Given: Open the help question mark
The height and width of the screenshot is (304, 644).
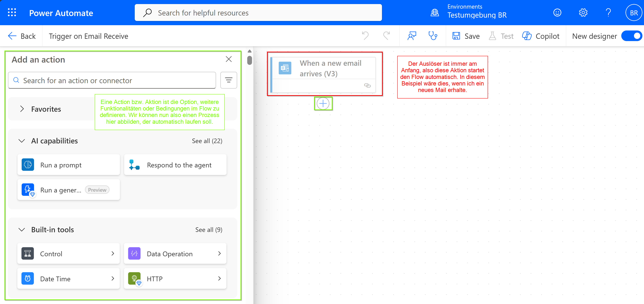Looking at the screenshot, I should (x=608, y=13).
